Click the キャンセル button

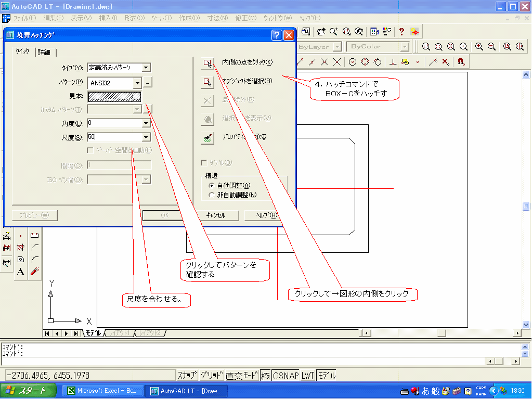tap(216, 215)
